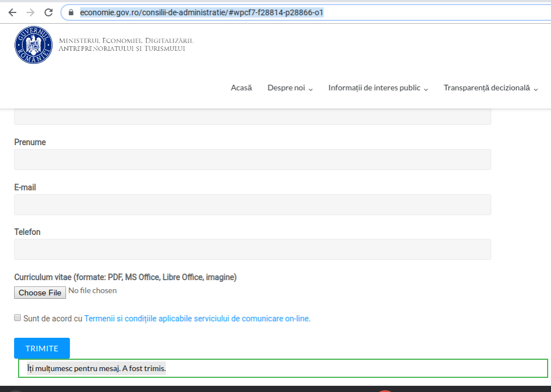Expand Informații de interes public menu
551x392 pixels.
coord(378,88)
